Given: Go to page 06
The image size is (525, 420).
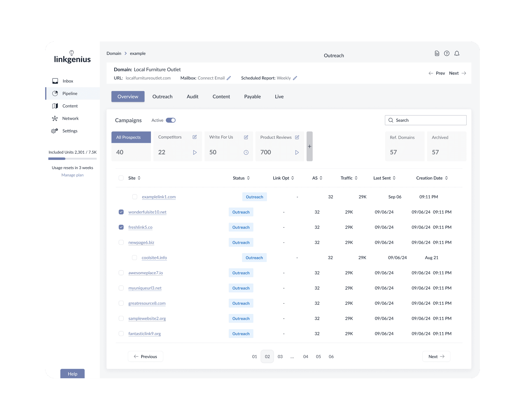Looking at the screenshot, I should 331,356.
